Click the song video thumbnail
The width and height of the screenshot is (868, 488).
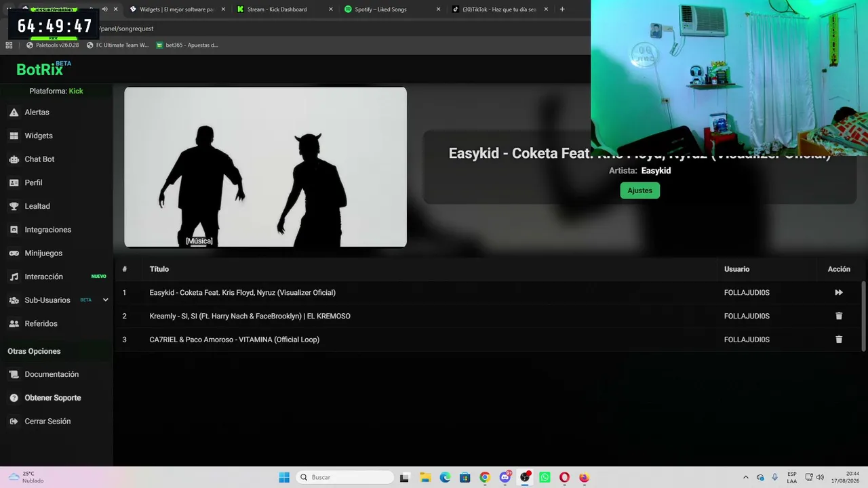[x=265, y=167]
